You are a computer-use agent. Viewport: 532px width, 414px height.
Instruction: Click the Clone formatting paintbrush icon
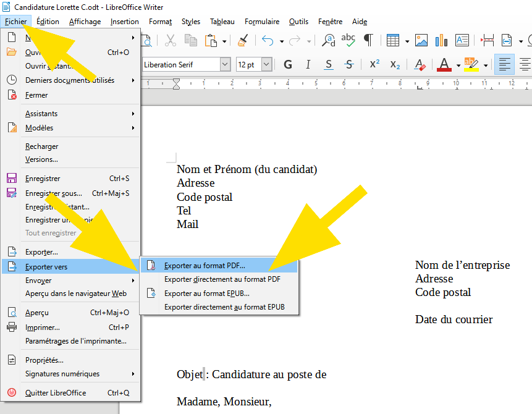tap(243, 40)
